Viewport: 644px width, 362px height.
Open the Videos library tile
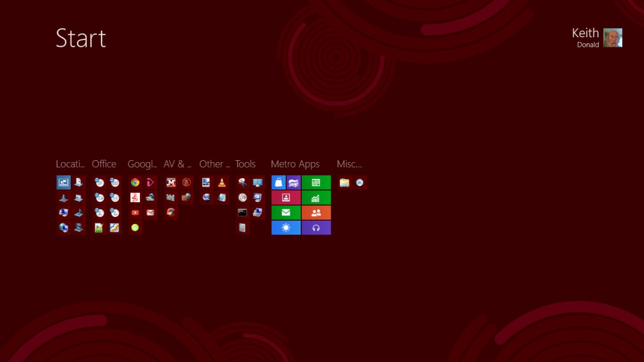point(79,227)
